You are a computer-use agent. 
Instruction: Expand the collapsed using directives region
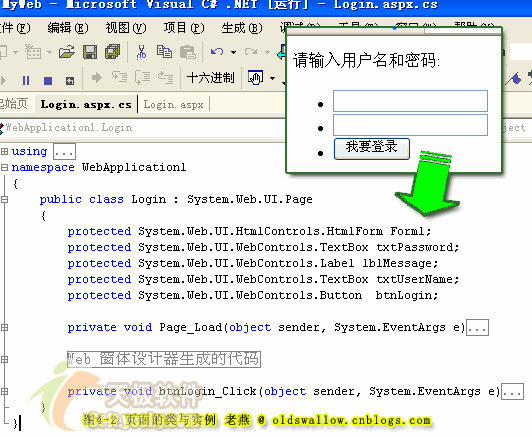pyautogui.click(x=4, y=151)
